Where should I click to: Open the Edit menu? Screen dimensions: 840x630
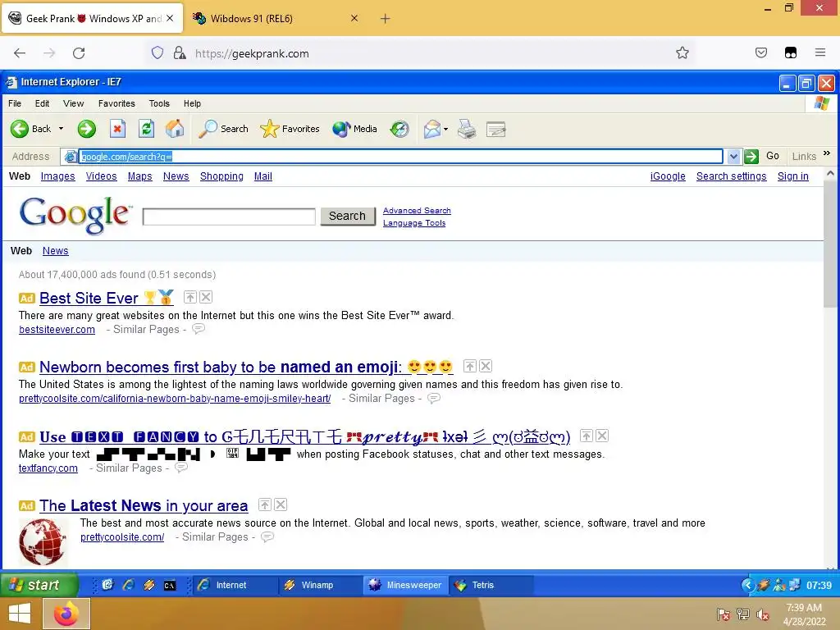pos(43,103)
